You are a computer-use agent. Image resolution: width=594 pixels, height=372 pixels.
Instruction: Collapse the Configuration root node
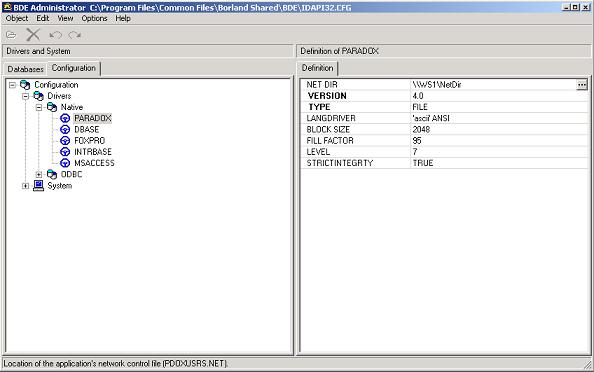pos(13,85)
